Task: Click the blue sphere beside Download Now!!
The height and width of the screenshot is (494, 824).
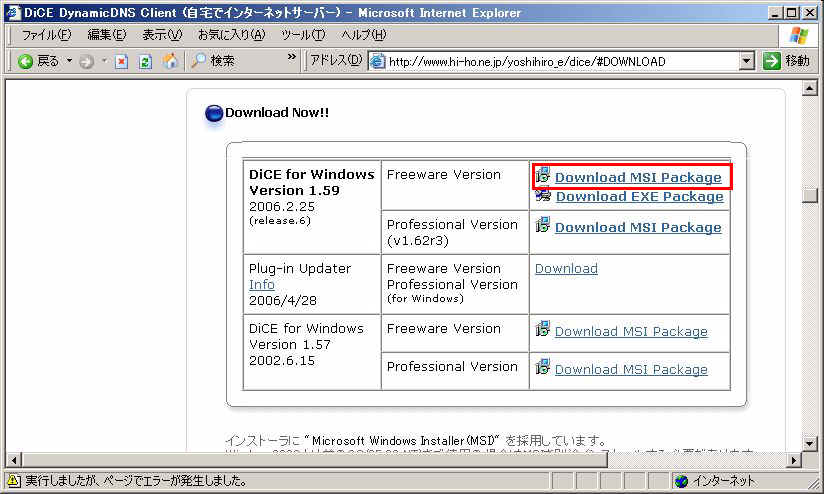Action: tap(214, 114)
